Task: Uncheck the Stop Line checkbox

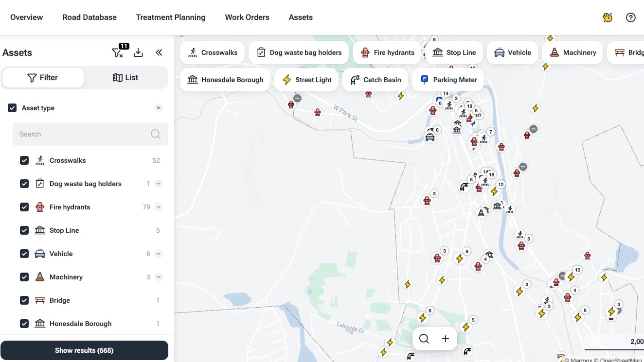Action: click(24, 230)
